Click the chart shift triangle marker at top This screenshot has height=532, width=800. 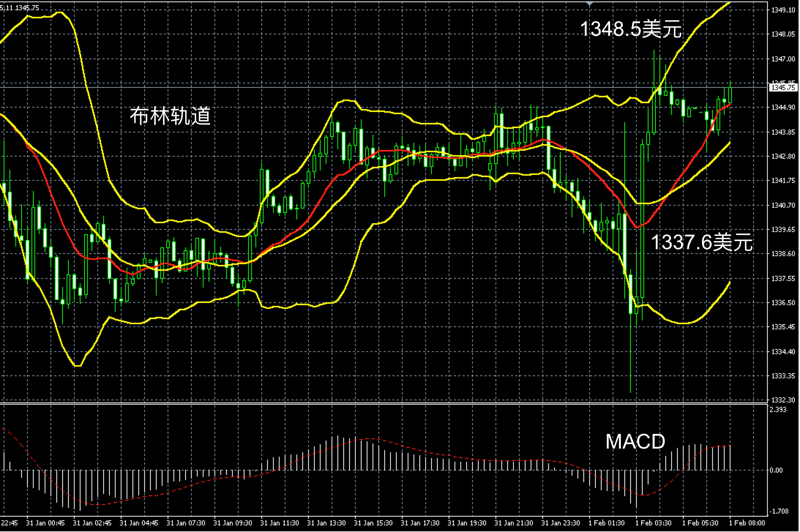pyautogui.click(x=590, y=4)
